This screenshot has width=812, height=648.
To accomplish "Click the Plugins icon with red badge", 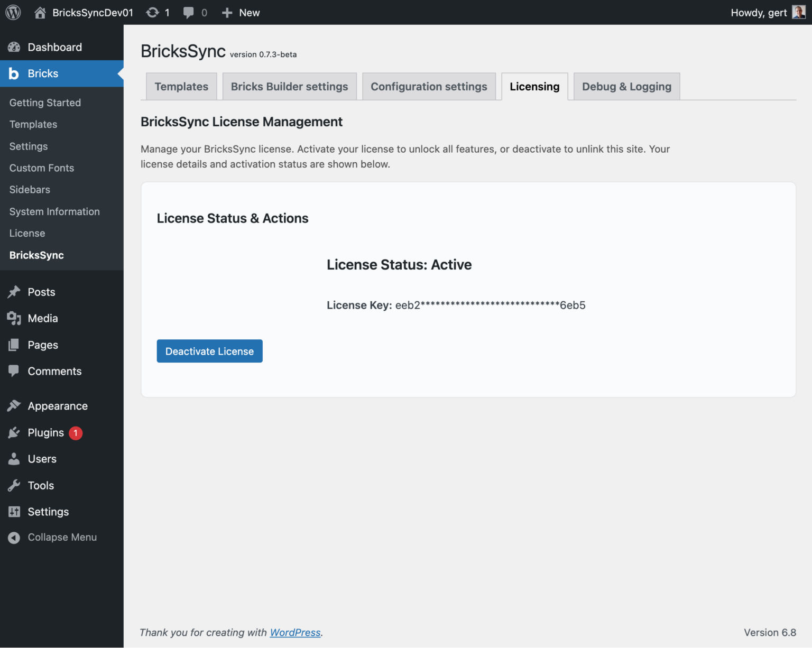I will tap(14, 432).
